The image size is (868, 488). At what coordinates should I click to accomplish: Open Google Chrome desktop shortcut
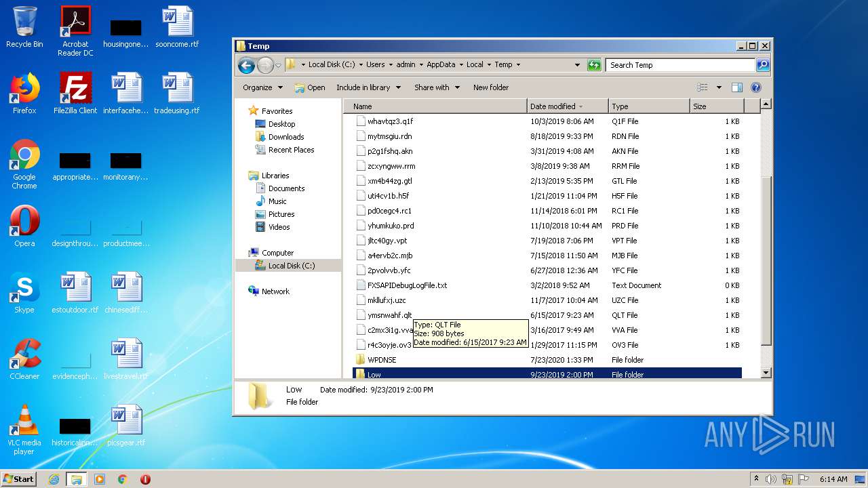point(24,164)
